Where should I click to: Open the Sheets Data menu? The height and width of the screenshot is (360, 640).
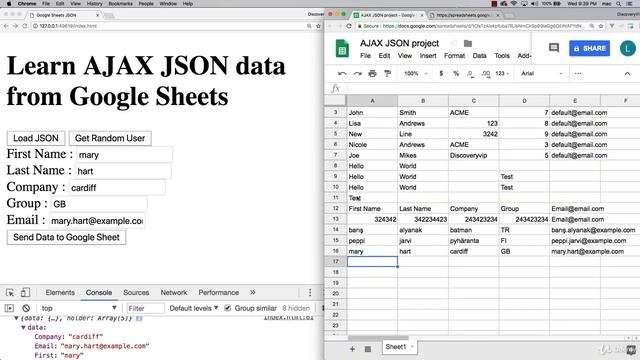tap(479, 56)
